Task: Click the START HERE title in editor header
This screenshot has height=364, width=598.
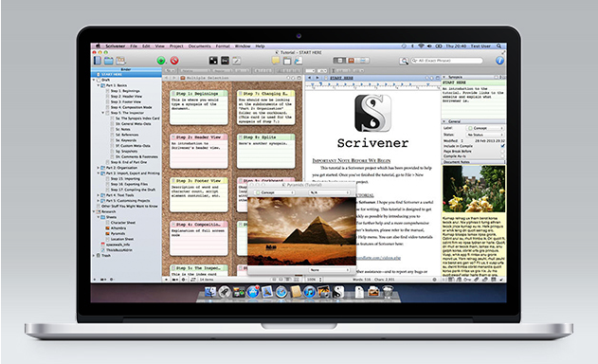Action: pyautogui.click(x=342, y=78)
